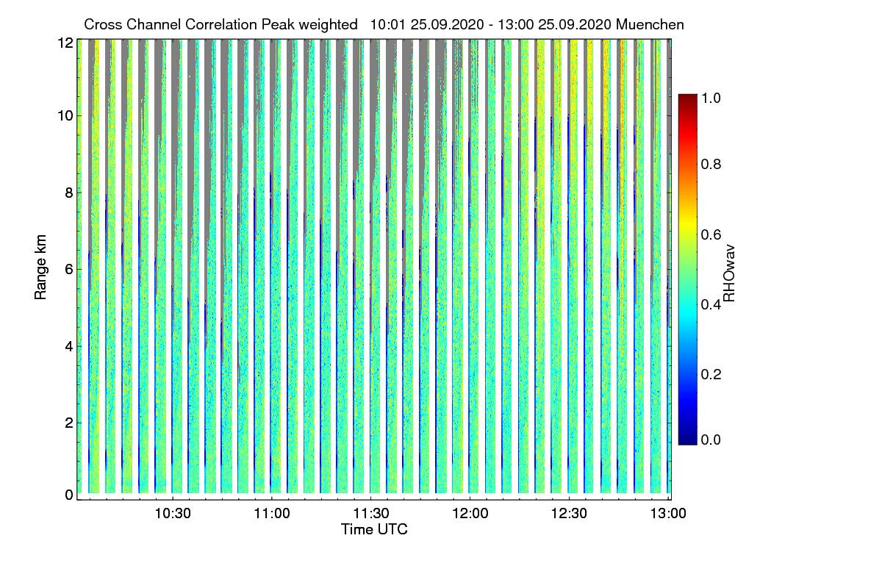Click the x-axis tick label '12:30'
This screenshot has width=882, height=588.
click(x=570, y=513)
